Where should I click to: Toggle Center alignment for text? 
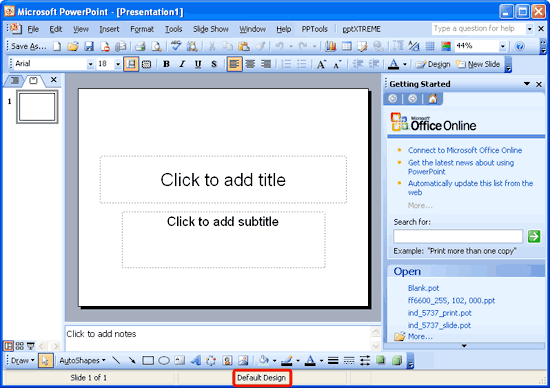pos(250,64)
